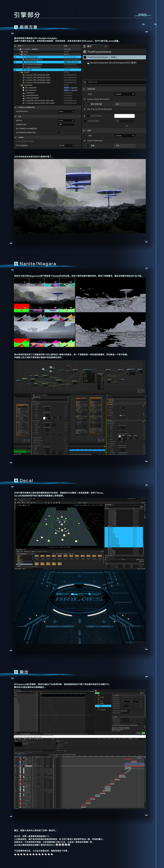
Task: Sort outliner by 类型 column header
Action: [x=65, y=46]
